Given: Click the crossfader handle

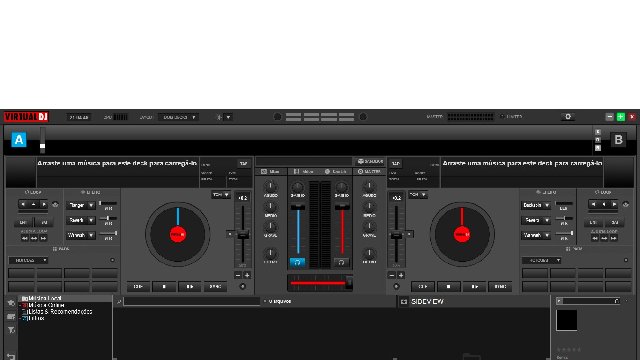Looking at the screenshot, I should pos(349,282).
